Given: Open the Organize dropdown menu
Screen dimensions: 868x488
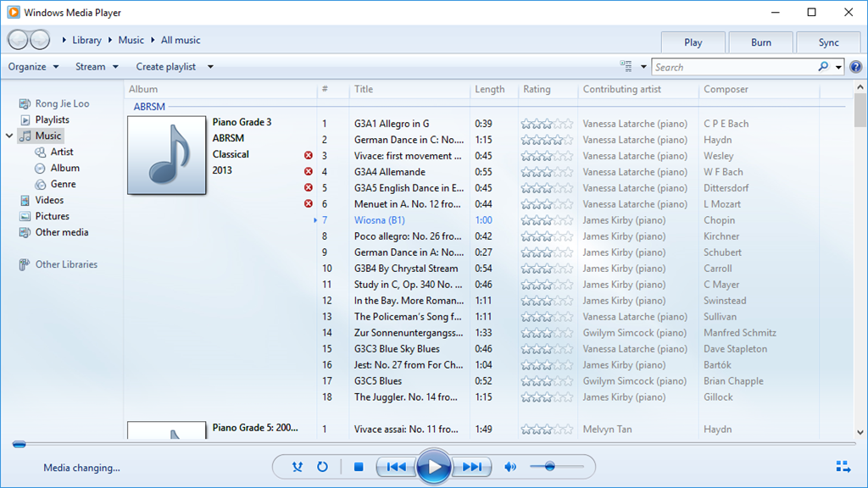Looking at the screenshot, I should [x=33, y=66].
